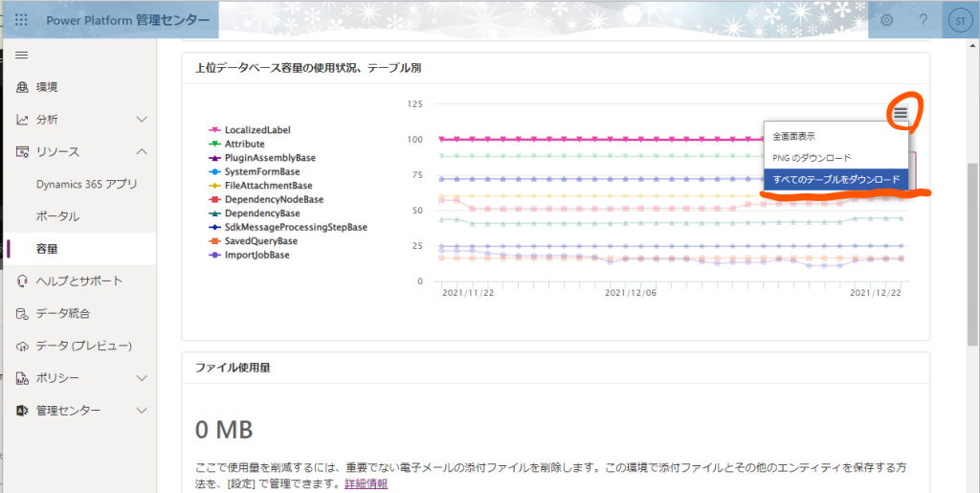980x493 pixels.
Task: Open the ST user account avatar
Action: pos(961,20)
